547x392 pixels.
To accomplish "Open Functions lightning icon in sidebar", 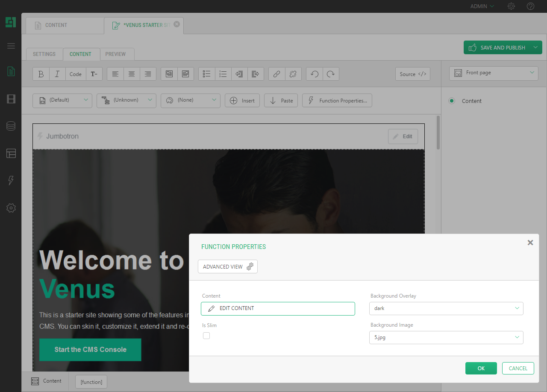I will tap(11, 180).
